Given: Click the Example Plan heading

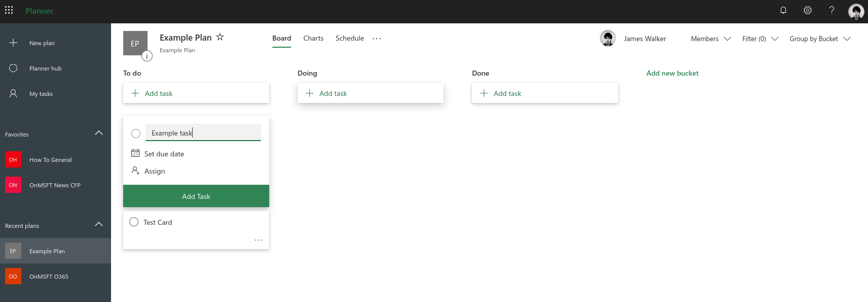Looking at the screenshot, I should coord(186,38).
